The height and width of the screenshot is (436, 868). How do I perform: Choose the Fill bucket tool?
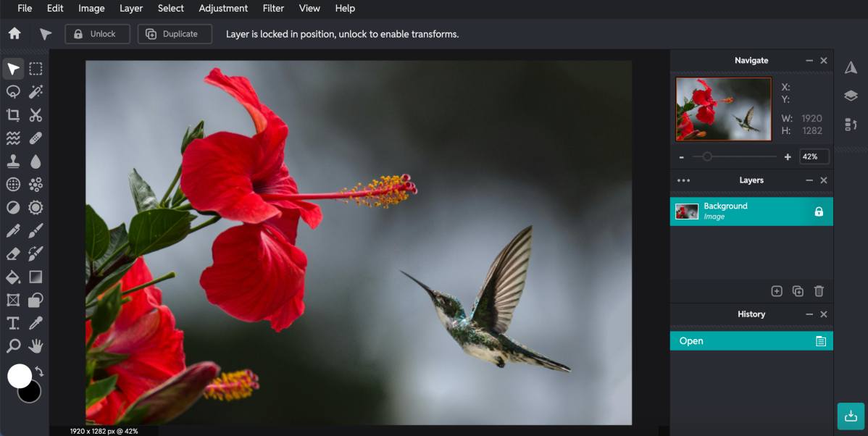point(12,277)
